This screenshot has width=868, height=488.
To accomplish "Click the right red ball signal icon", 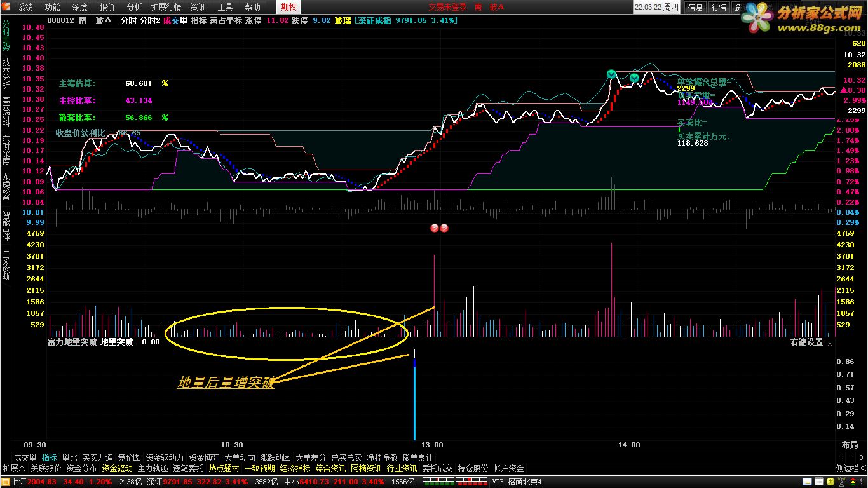I will (444, 228).
